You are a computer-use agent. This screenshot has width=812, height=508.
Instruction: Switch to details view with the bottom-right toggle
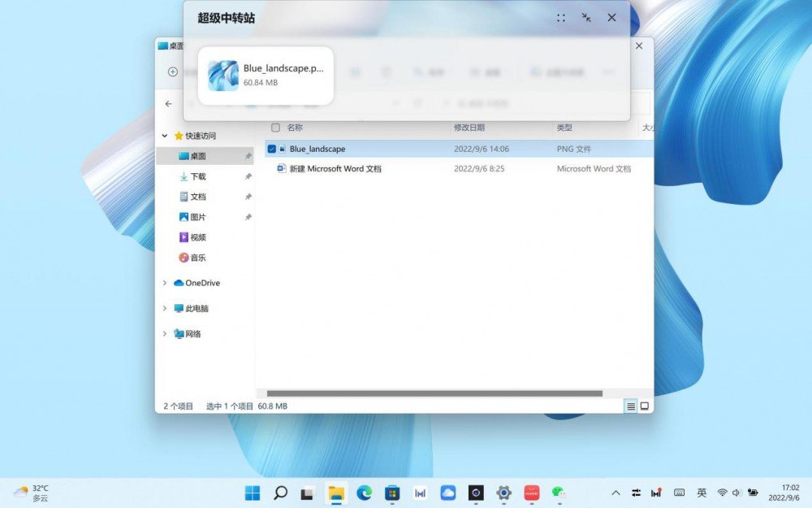[633, 405]
